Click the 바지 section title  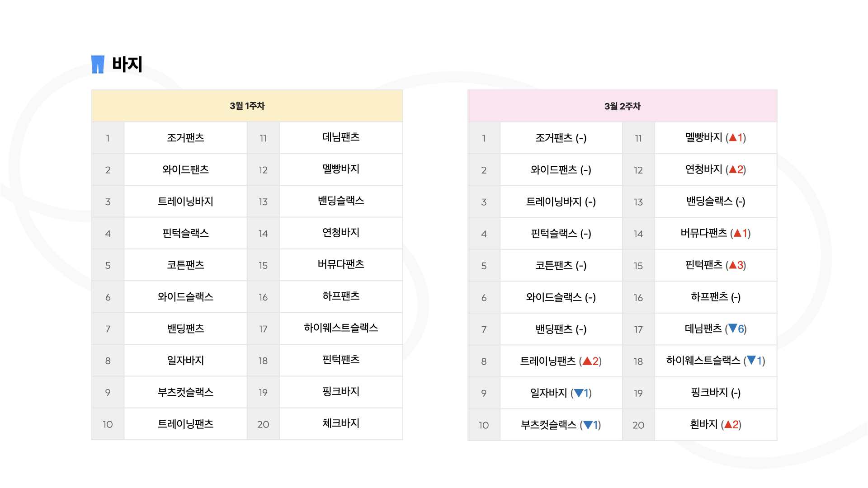tap(127, 64)
